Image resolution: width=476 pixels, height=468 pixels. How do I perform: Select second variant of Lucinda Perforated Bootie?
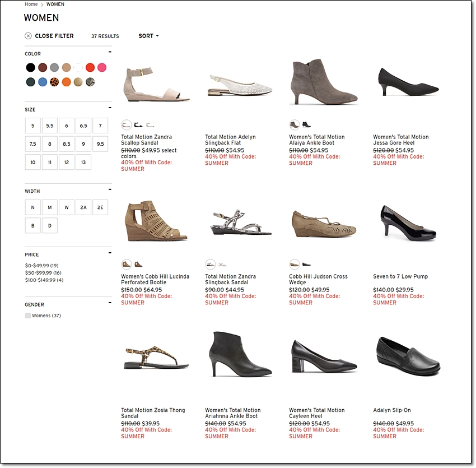coord(138,264)
